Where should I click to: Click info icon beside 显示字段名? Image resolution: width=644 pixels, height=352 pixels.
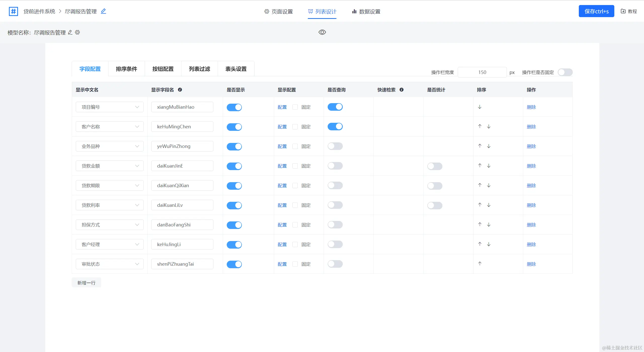[180, 90]
